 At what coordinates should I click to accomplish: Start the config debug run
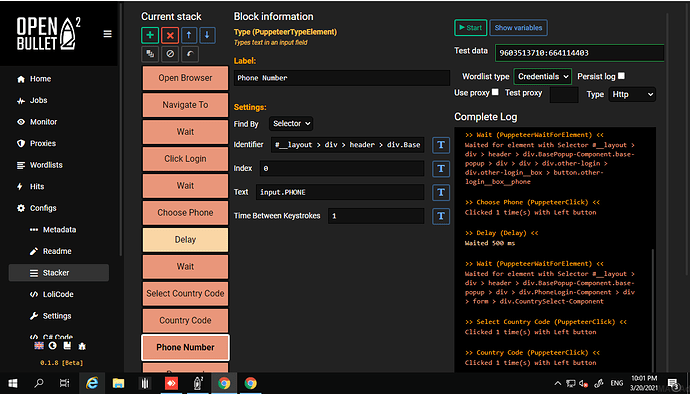click(470, 28)
